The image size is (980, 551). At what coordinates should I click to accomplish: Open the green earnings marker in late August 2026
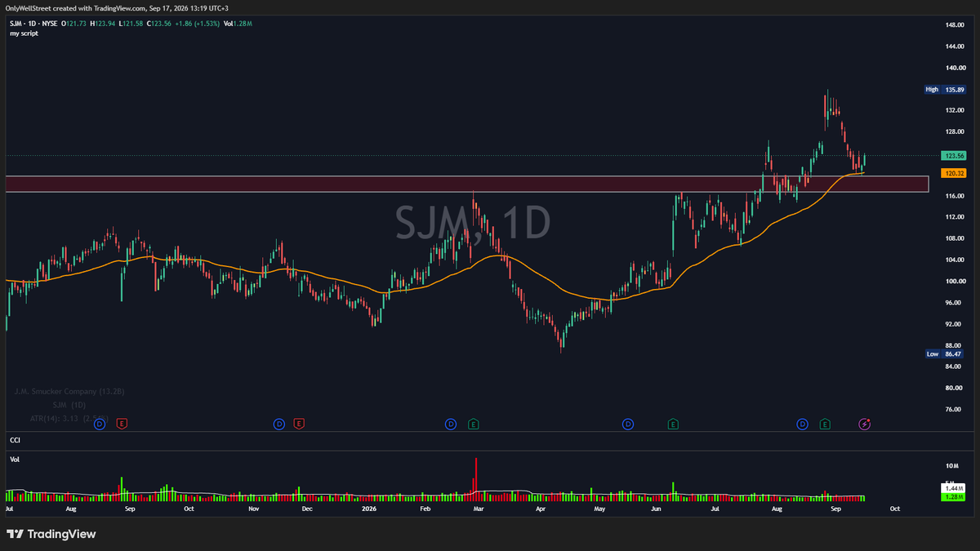pos(825,424)
